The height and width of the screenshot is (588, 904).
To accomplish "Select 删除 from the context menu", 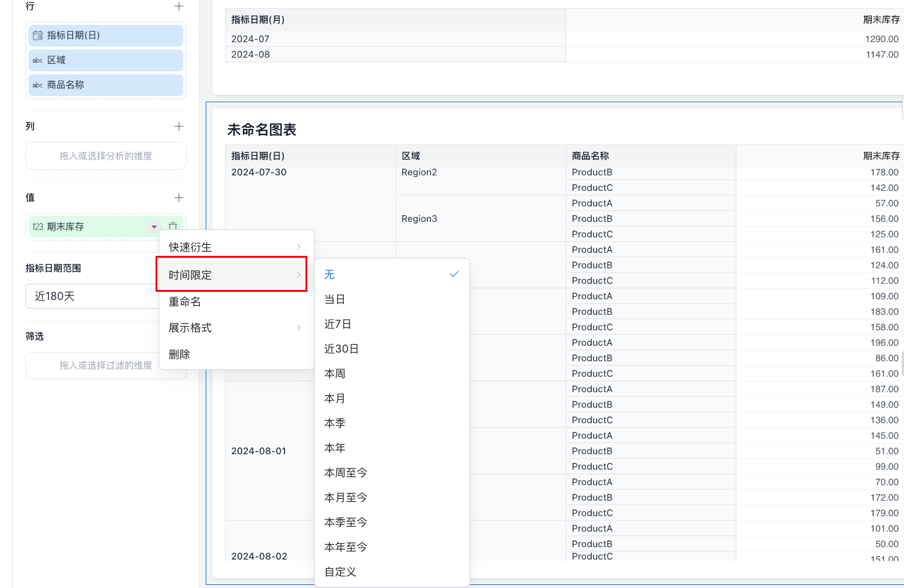I will pos(180,354).
